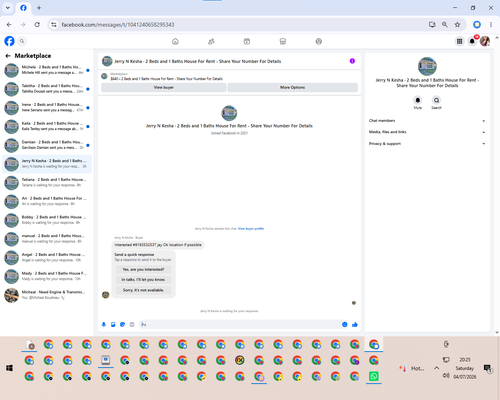Screen dimensions: 500x400
Task: Open the taskbar clock and date
Action: 465,368
